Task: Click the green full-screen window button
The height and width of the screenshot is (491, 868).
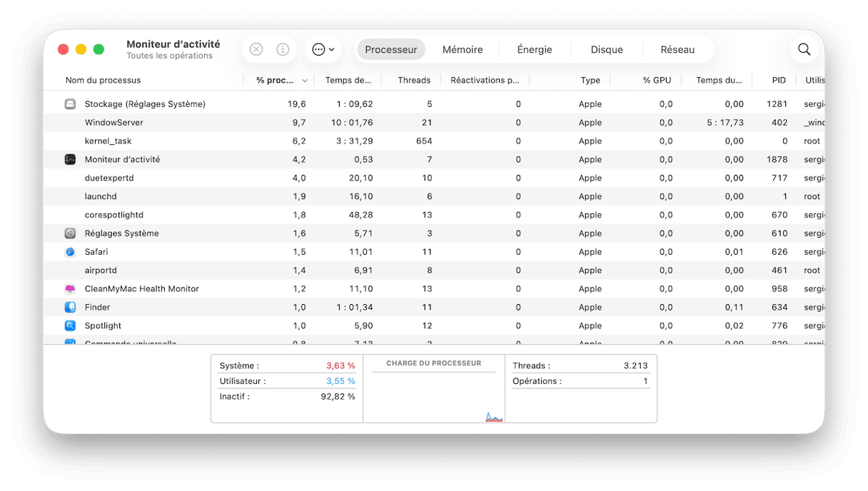Action: coord(99,49)
